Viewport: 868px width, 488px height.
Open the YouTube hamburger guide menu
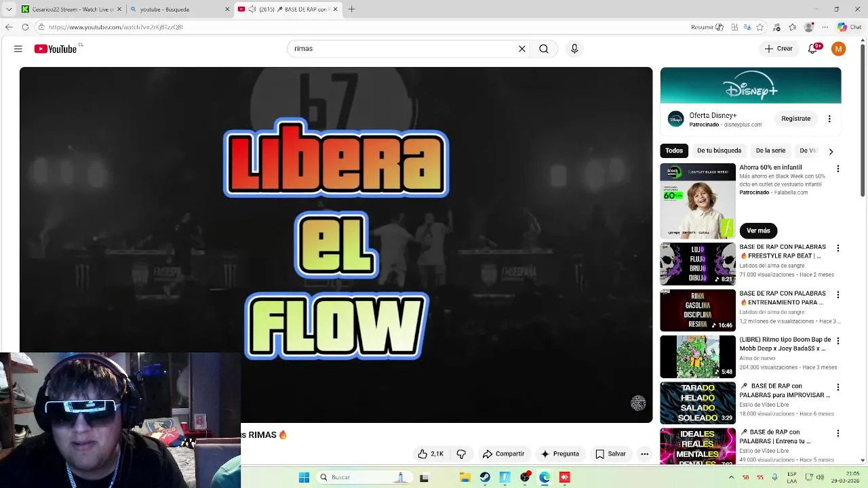[18, 49]
